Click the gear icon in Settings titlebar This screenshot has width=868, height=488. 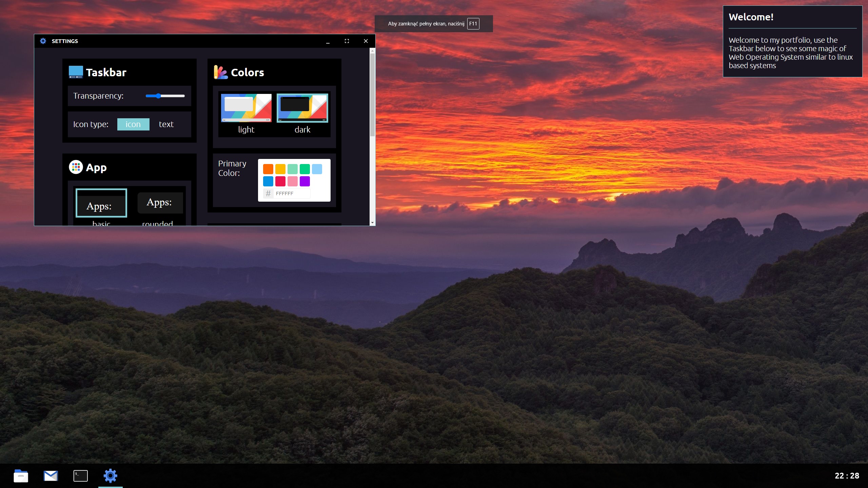click(x=43, y=41)
